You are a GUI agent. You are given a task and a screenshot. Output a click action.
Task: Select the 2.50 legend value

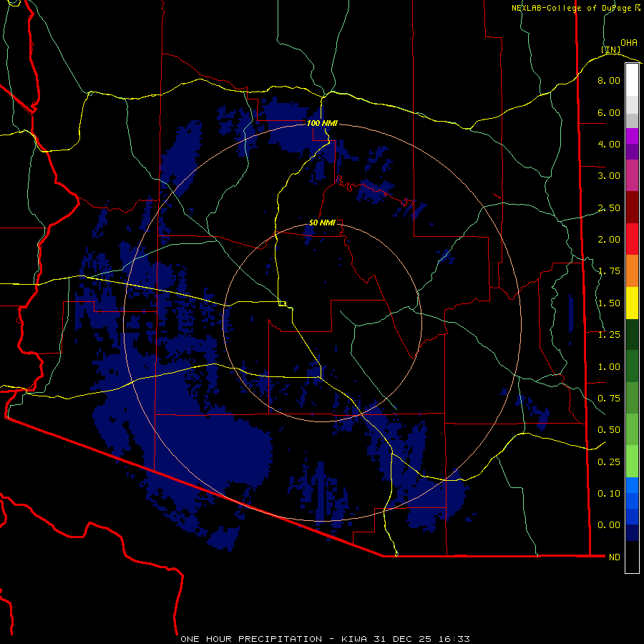(x=609, y=208)
